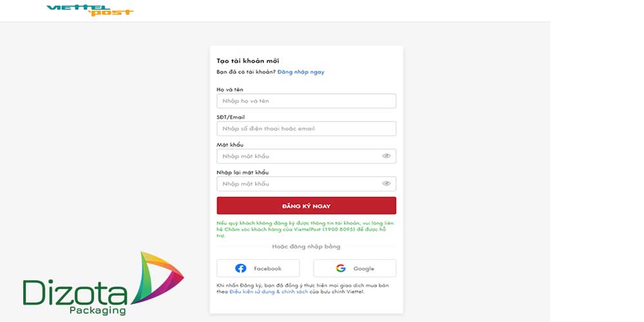
Task: Click the Nhập lại mật khẩu label
Action: tap(243, 173)
